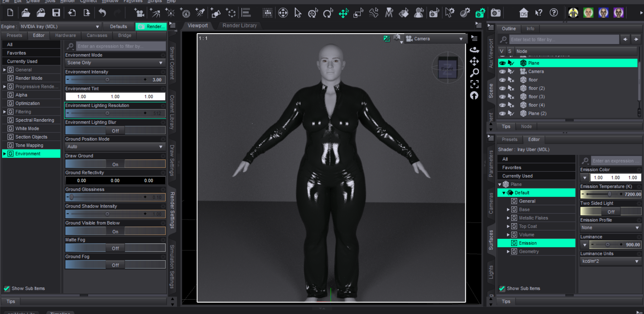This screenshot has width=644, height=314.
Task: Toggle visibility eye for floor (3)
Action: (502, 96)
